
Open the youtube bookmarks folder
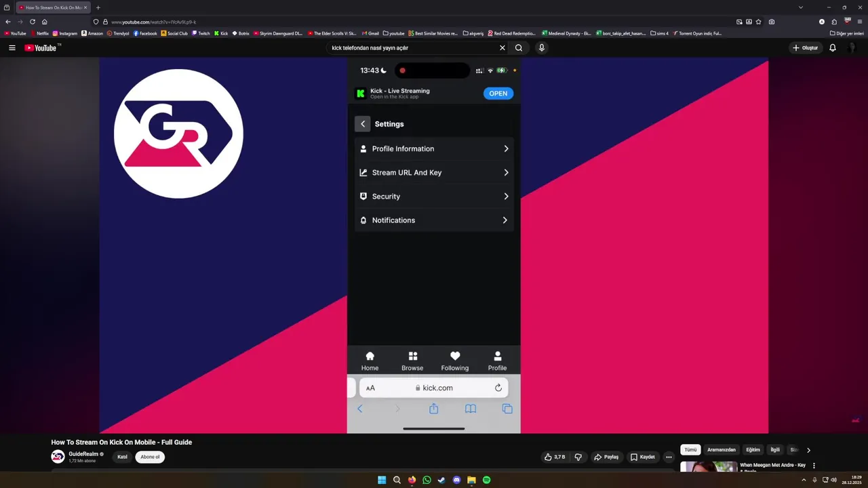coord(394,33)
